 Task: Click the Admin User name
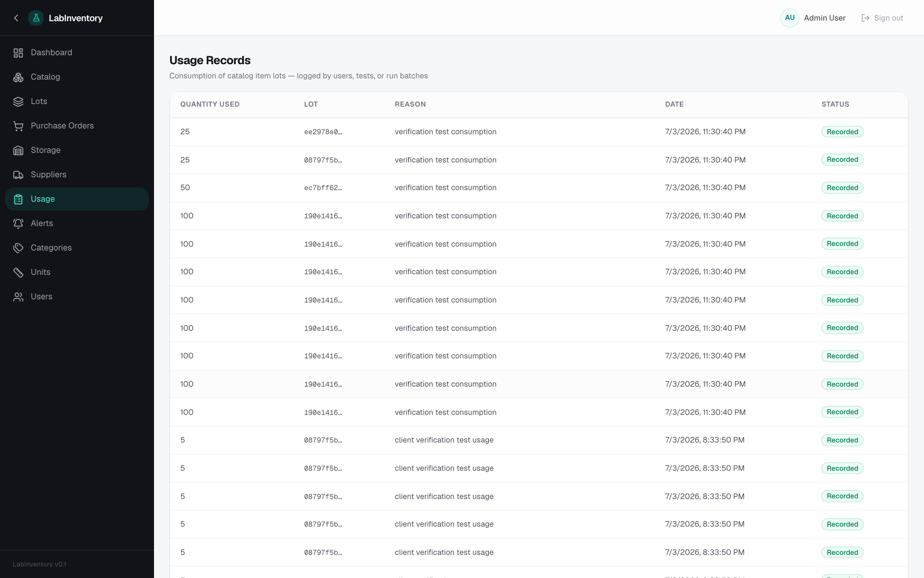(x=825, y=18)
